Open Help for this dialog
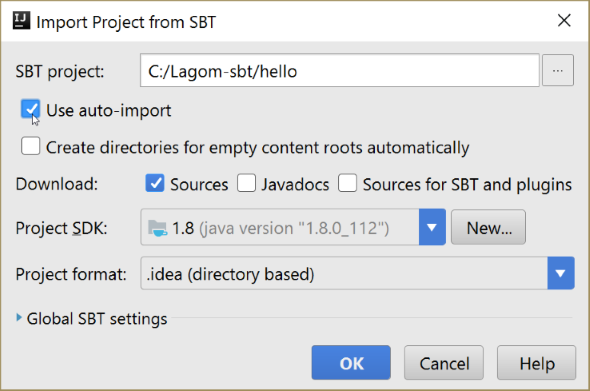 point(537,363)
